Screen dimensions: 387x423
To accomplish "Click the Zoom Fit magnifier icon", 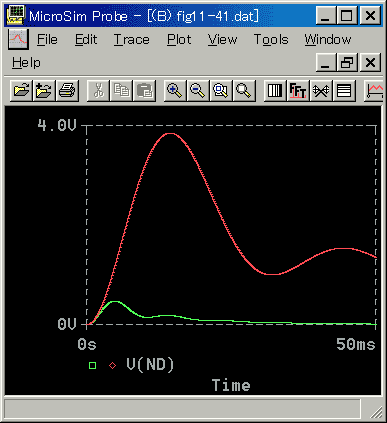I will (244, 90).
